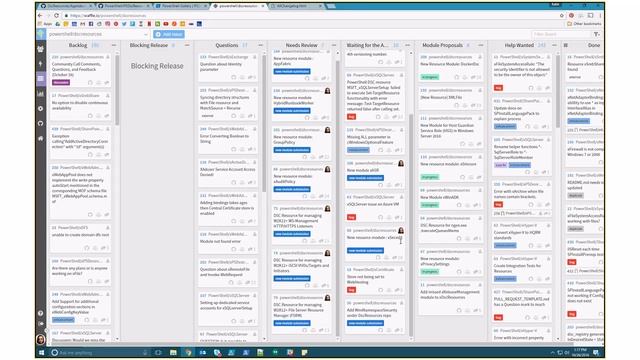640x360 pixels.
Task: Click the Facebook bookmark icon
Action: (91, 24)
